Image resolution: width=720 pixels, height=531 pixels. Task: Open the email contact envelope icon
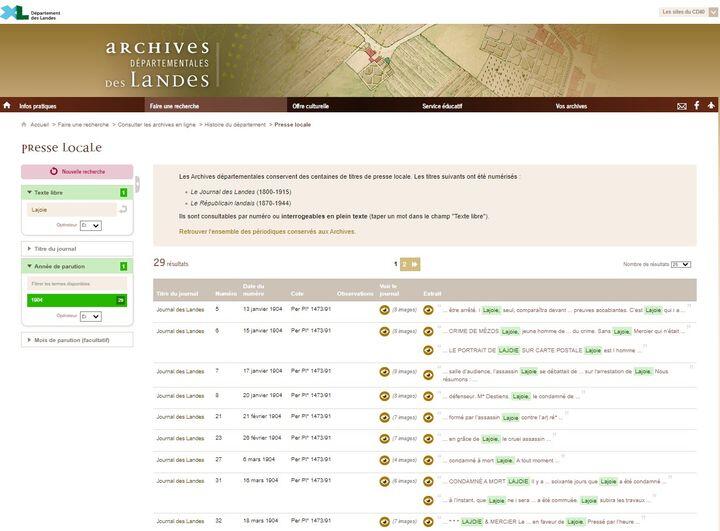tap(682, 106)
